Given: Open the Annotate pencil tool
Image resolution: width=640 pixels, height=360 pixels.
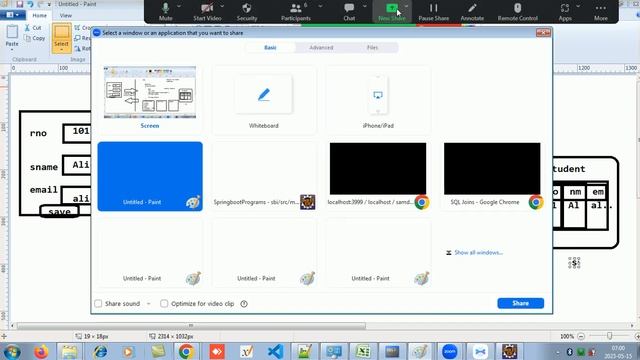Looking at the screenshot, I should [472, 11].
